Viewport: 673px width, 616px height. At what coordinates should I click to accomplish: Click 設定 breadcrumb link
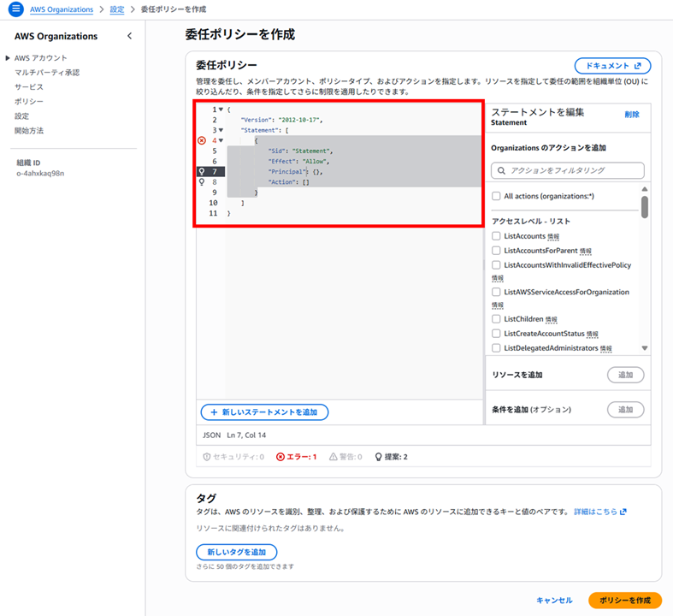[x=117, y=9]
